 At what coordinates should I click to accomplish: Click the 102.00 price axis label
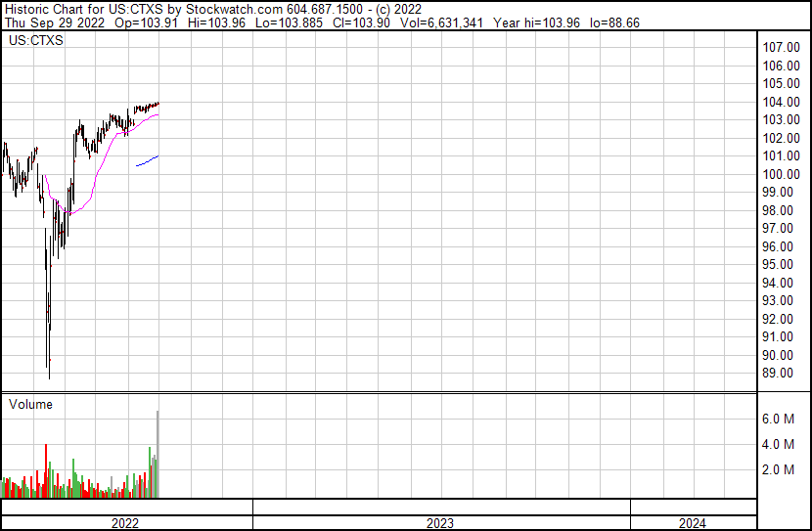coord(781,138)
